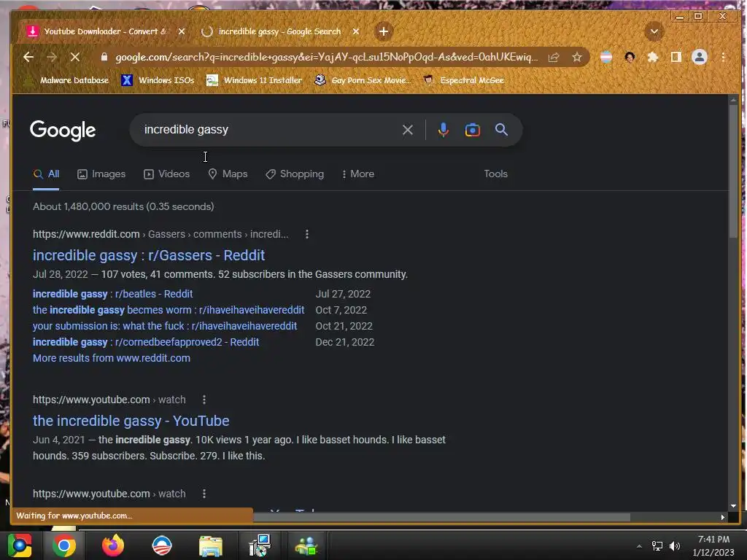Image resolution: width=747 pixels, height=560 pixels.
Task: Open the Chrome profile avatar
Action: (x=700, y=57)
